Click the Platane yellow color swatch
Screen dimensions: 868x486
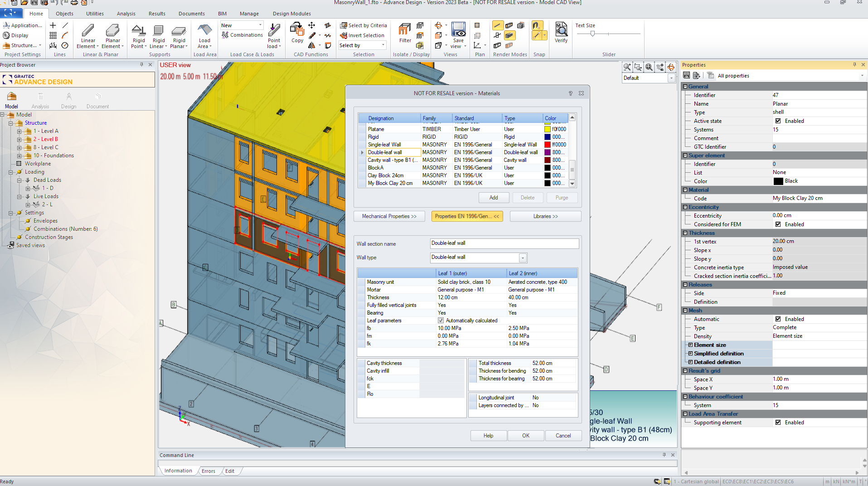(547, 129)
